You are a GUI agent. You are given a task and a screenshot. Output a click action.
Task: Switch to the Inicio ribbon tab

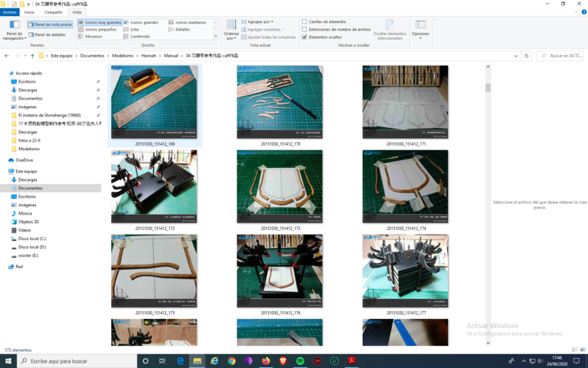(x=29, y=12)
